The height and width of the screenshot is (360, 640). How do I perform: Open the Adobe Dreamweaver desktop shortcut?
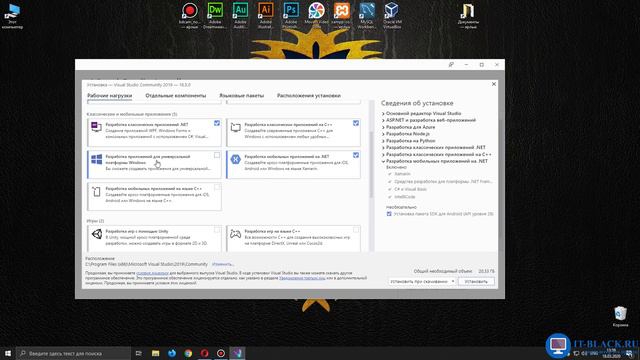pos(215,15)
